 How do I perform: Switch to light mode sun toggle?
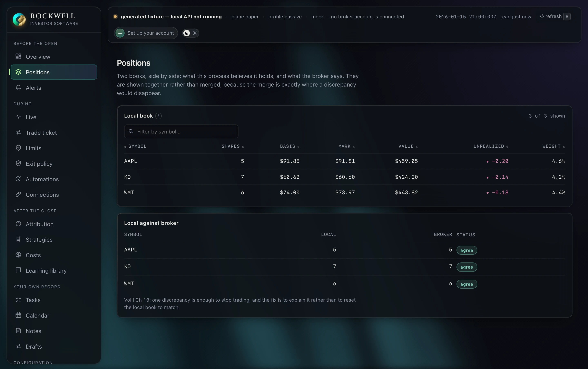195,33
